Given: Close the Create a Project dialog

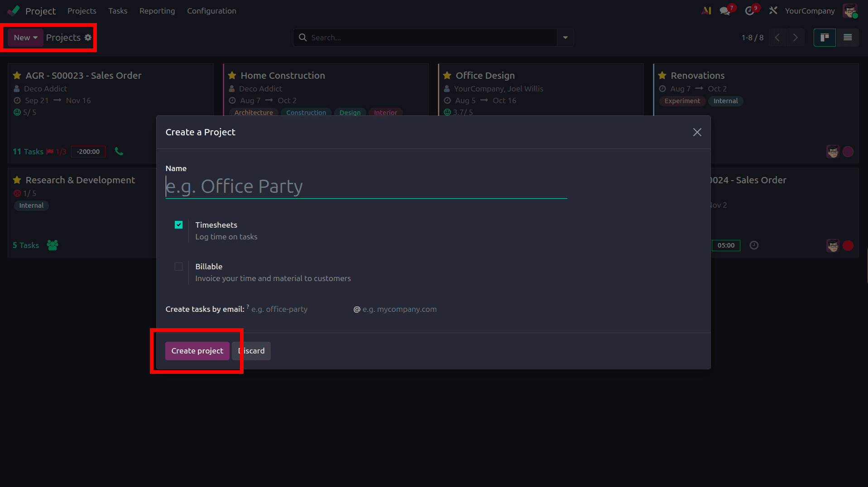Looking at the screenshot, I should (697, 132).
